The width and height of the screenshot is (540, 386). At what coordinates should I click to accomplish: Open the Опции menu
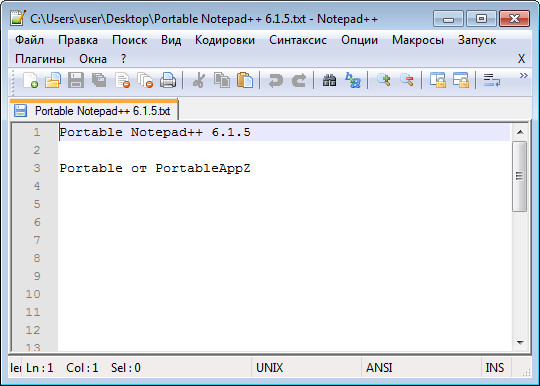click(360, 40)
